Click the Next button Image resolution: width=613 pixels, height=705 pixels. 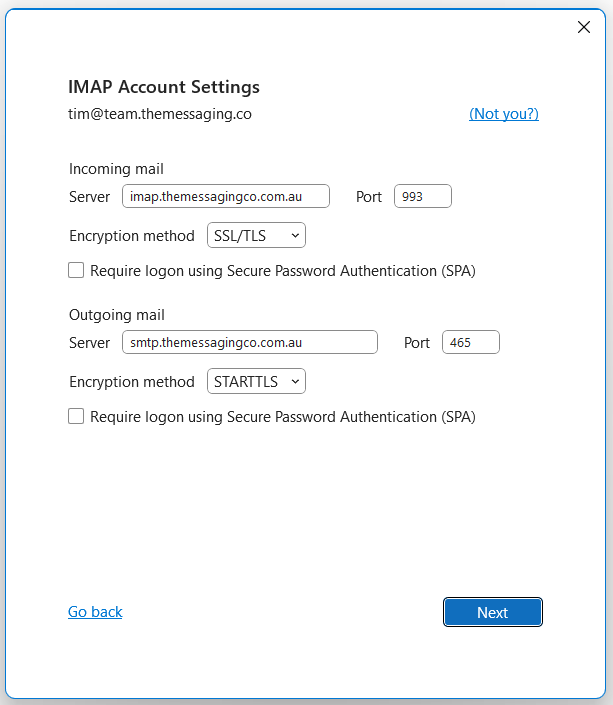point(493,612)
